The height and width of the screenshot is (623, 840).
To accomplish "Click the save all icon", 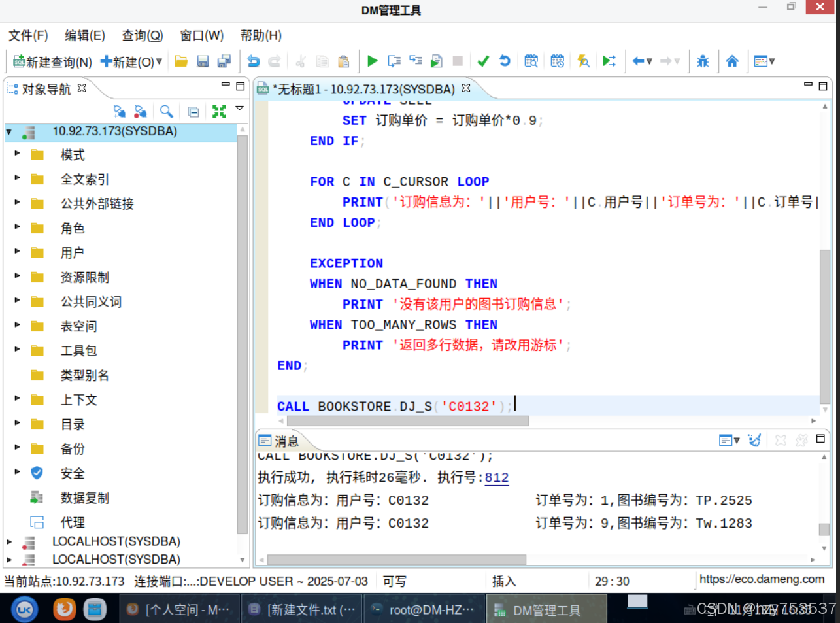I will point(224,61).
